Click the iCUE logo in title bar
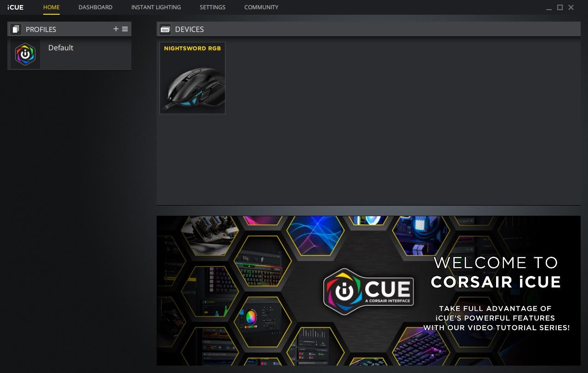 pos(16,7)
